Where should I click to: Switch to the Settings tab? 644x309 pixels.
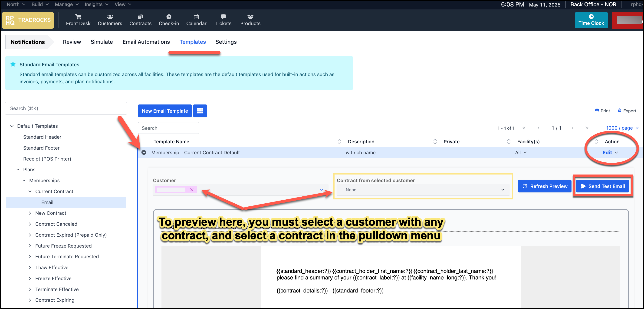click(226, 42)
